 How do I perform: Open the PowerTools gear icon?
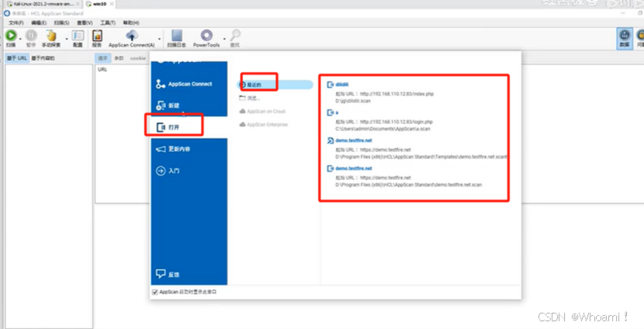(x=206, y=36)
